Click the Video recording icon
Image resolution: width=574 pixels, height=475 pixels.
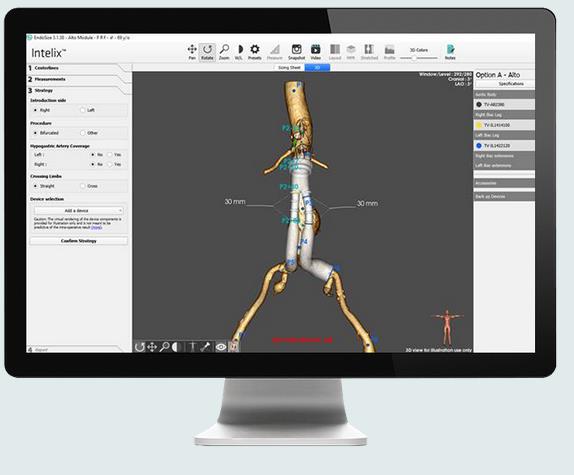[x=316, y=52]
